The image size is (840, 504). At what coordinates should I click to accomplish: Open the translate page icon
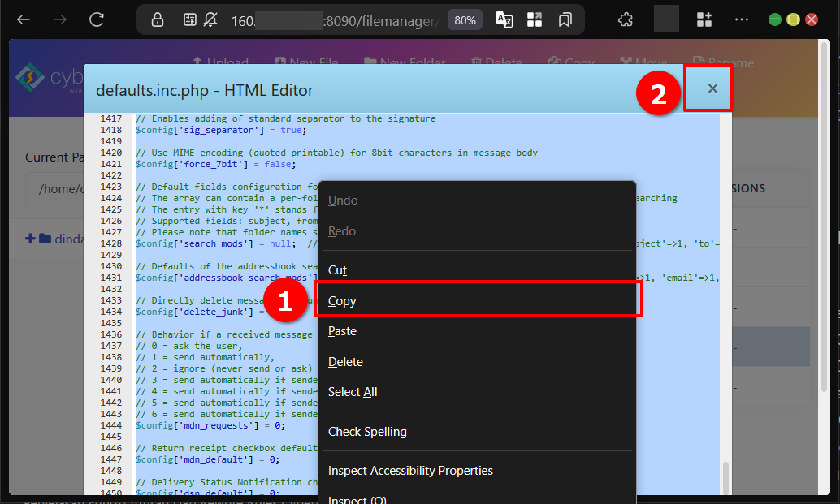click(504, 19)
